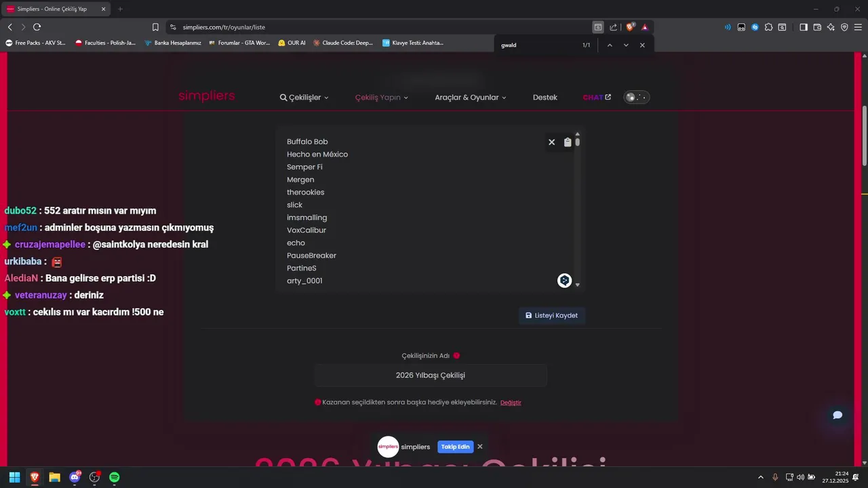Open the Destek menu item
Viewport: 868px width, 488px height.
pyautogui.click(x=545, y=98)
